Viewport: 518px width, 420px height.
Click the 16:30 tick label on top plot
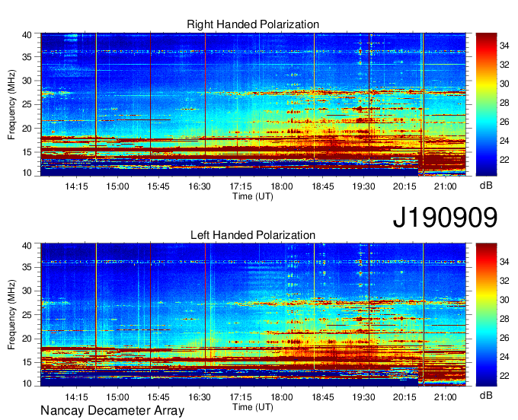(x=200, y=186)
